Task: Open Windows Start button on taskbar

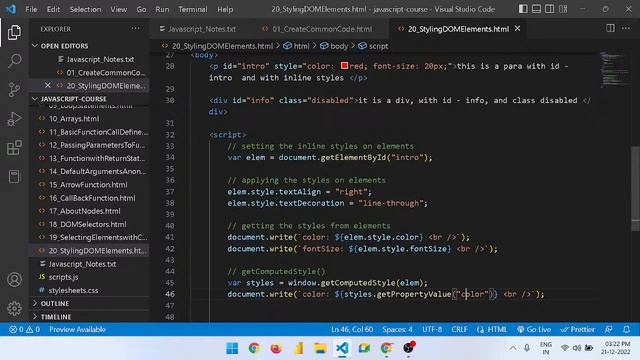Action: pos(232,348)
